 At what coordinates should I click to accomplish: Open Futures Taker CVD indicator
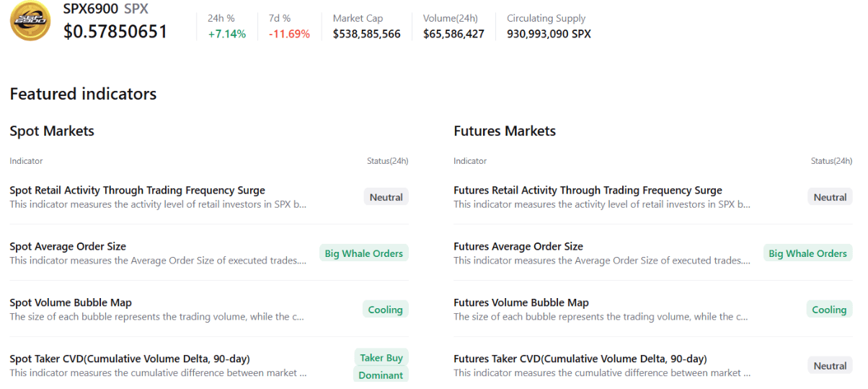pyautogui.click(x=580, y=359)
